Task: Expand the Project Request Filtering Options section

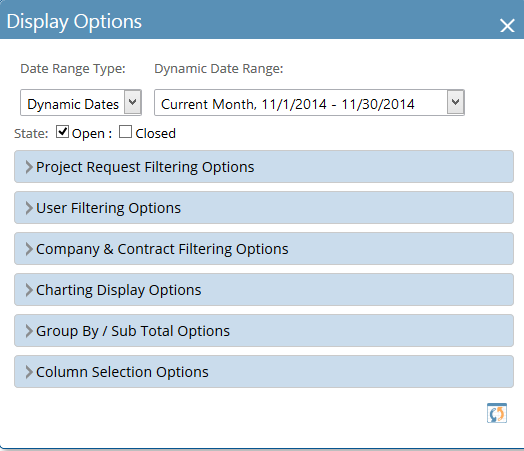Action: click(264, 167)
